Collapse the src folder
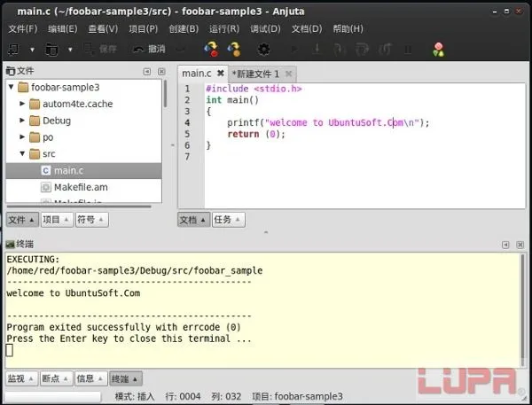 [x=22, y=153]
